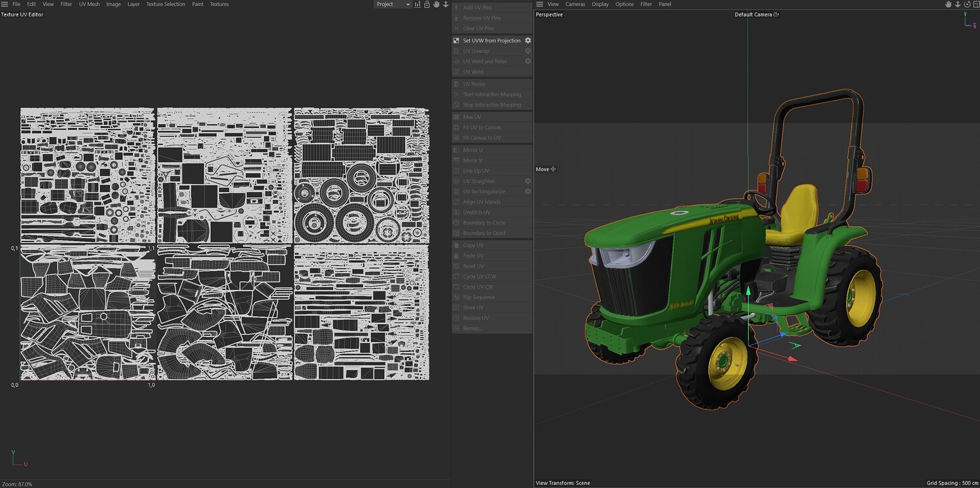Click the Flip Sequence command
Viewport: 980px width, 488px height.
click(x=492, y=297)
